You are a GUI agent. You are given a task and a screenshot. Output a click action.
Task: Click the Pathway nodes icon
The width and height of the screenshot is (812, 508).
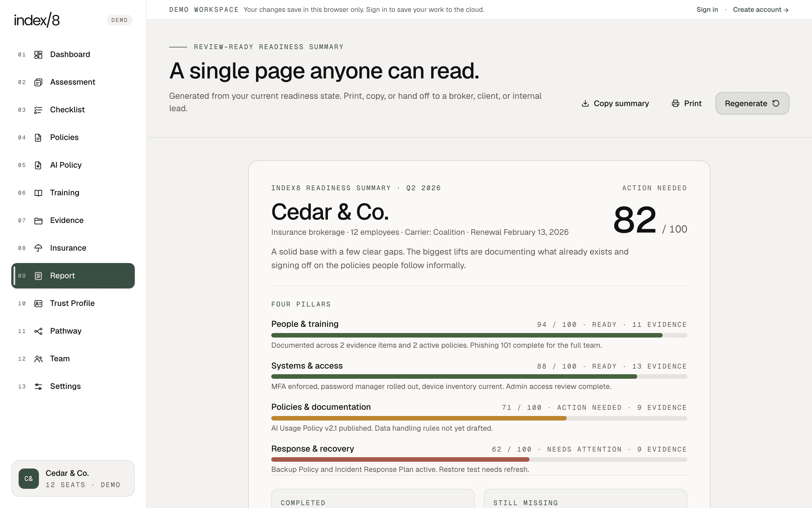[38, 331]
